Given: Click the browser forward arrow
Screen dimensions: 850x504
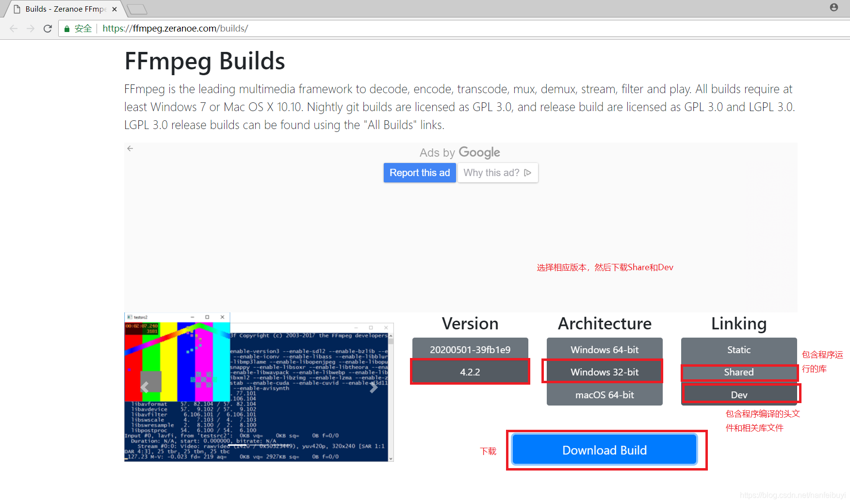Looking at the screenshot, I should point(31,29).
